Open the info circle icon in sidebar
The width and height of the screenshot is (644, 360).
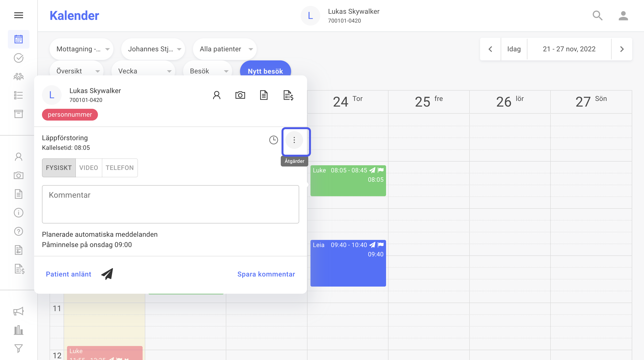[x=18, y=213]
